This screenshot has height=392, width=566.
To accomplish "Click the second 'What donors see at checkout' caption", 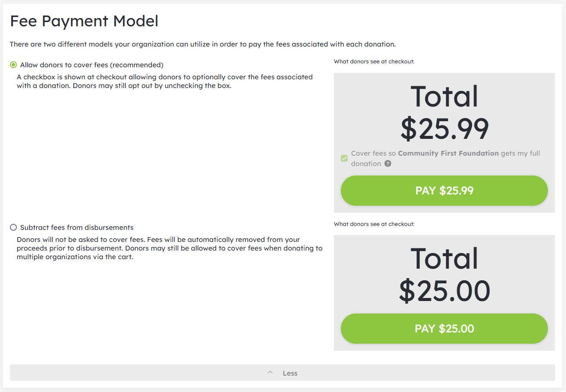I will click(x=374, y=224).
